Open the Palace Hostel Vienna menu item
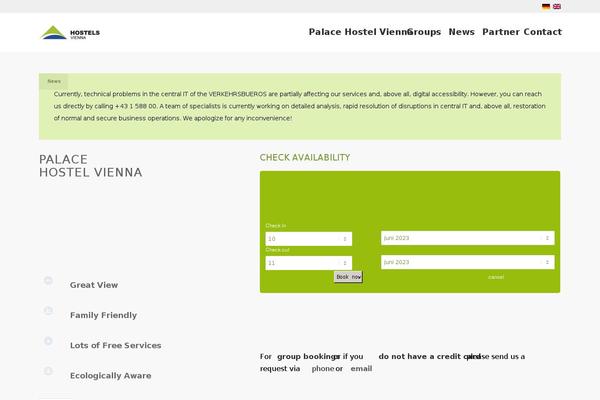This screenshot has width=600, height=400. 359,32
